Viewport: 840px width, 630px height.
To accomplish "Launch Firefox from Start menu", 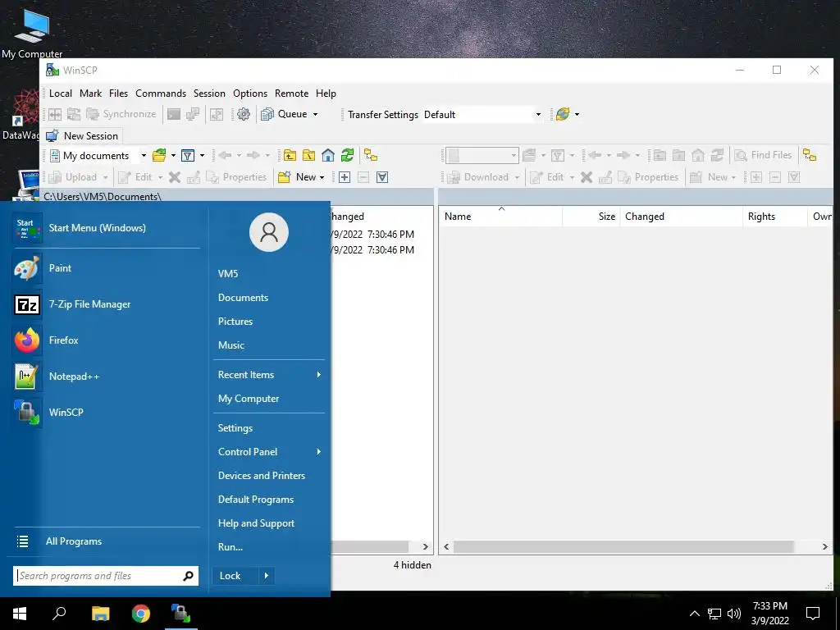I will point(106,340).
